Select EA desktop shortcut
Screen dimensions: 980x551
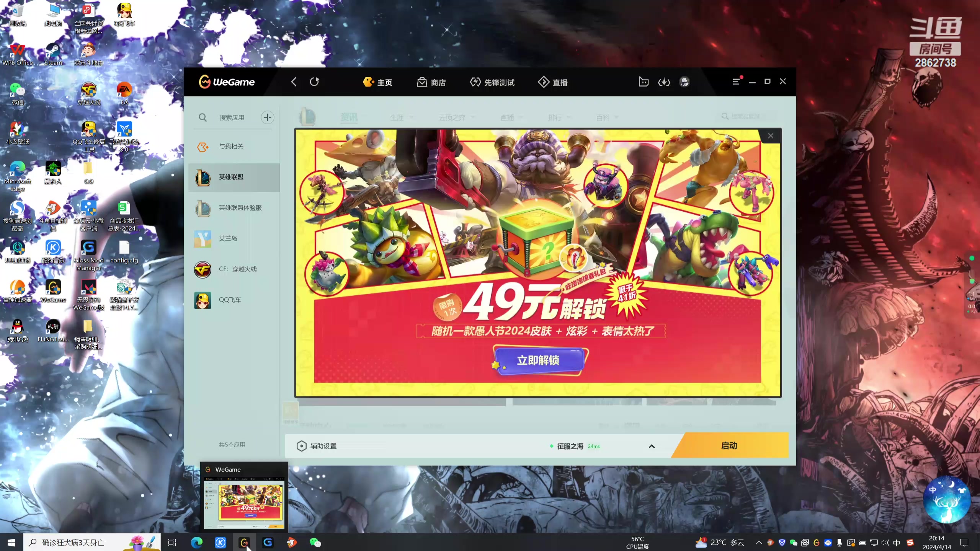[124, 94]
